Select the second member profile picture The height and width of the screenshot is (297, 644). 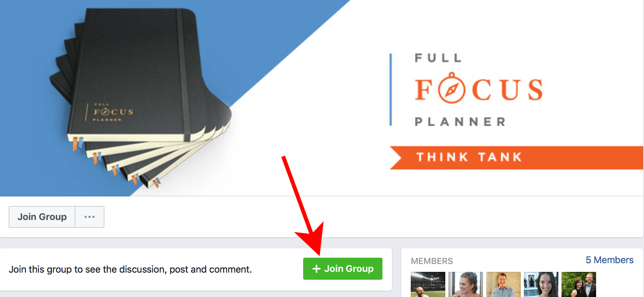pos(466,284)
